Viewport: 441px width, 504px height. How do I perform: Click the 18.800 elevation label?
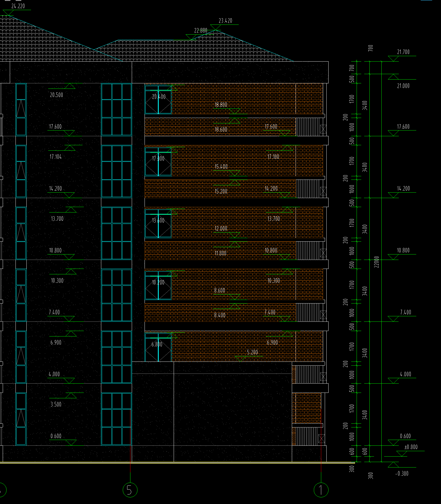(221, 105)
